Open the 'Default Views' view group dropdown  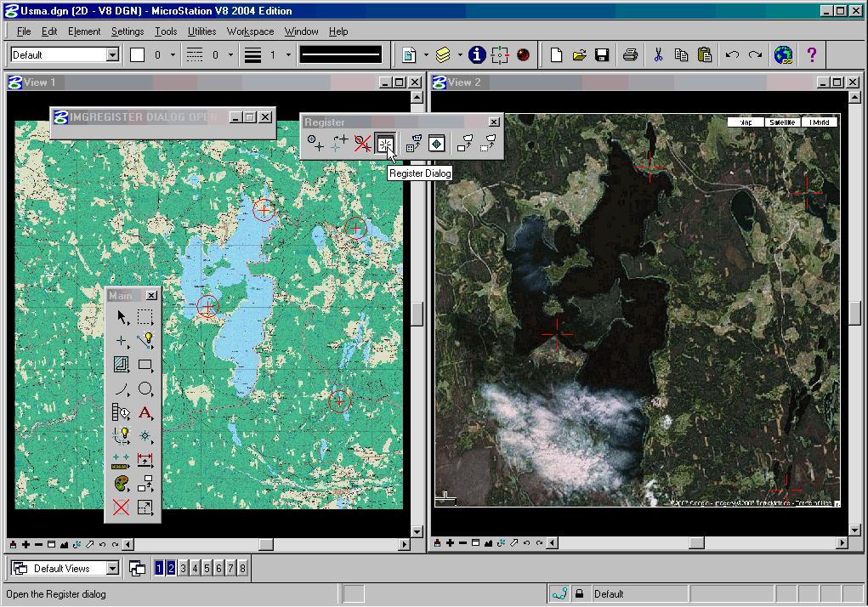[x=112, y=568]
